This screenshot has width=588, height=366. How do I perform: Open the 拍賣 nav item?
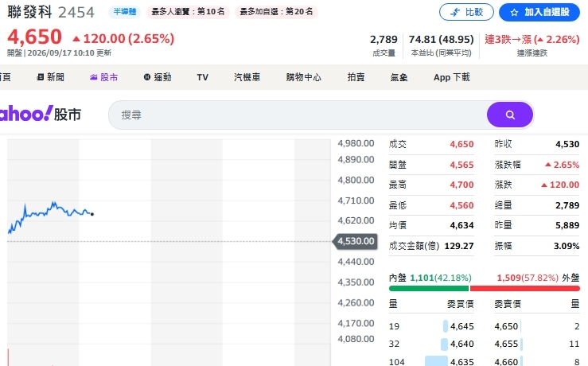point(356,77)
